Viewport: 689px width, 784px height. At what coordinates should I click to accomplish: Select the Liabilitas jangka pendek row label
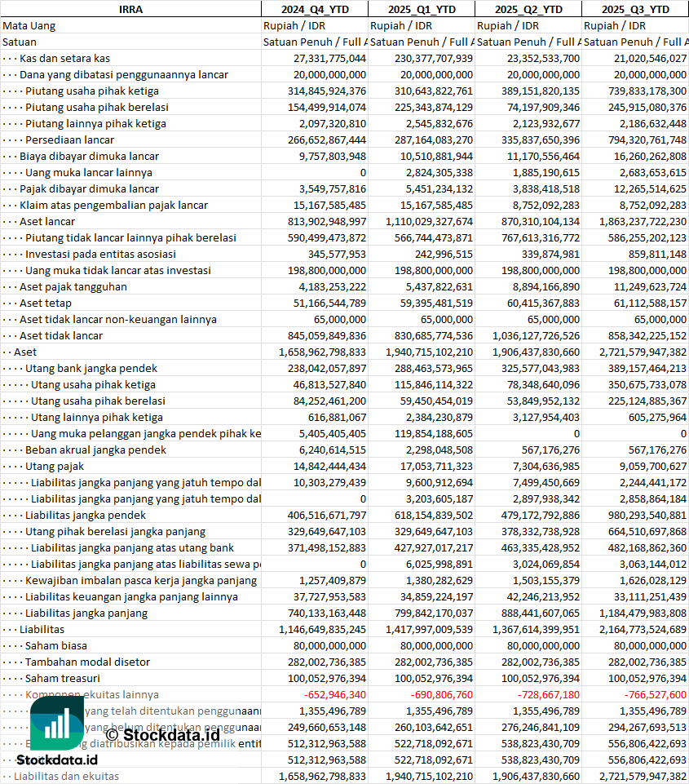[86, 515]
